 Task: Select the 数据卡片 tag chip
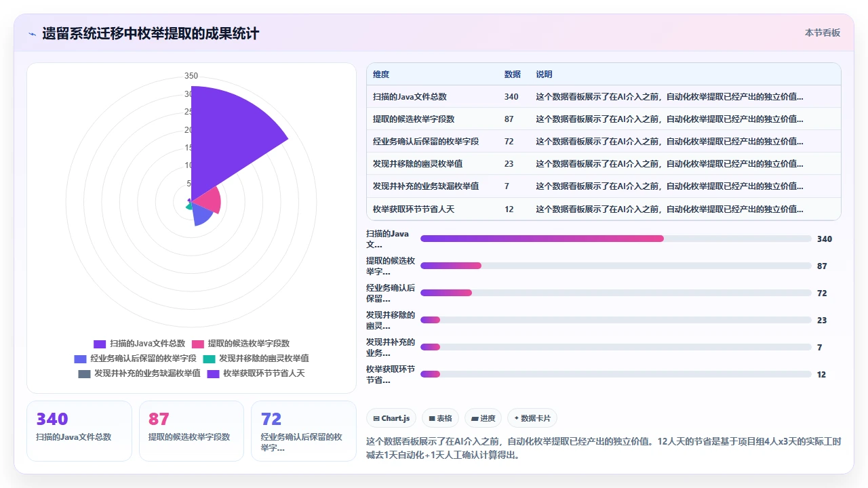pyautogui.click(x=532, y=418)
